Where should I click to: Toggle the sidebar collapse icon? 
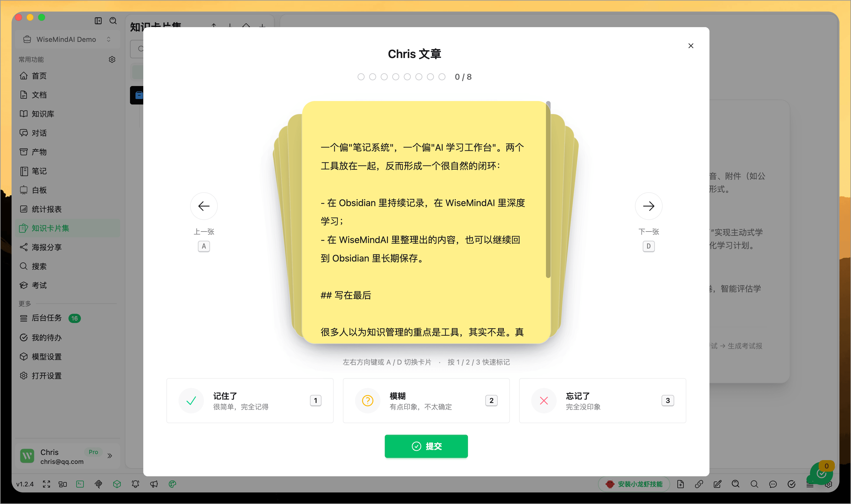tap(98, 21)
